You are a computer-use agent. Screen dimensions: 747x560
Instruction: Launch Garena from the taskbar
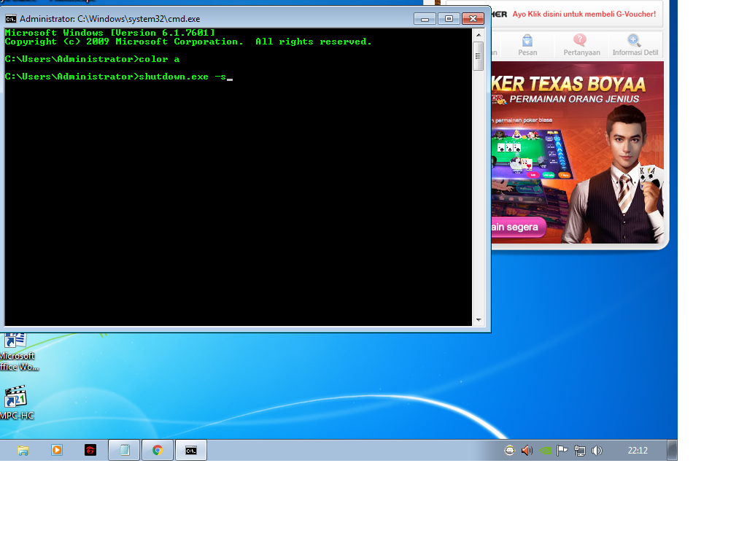(90, 450)
